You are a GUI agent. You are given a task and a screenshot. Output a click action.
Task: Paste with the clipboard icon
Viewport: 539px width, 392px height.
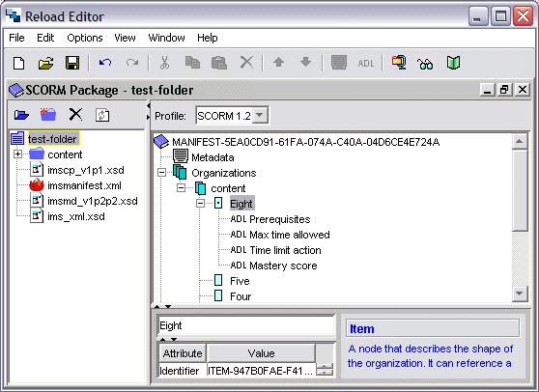[x=219, y=63]
